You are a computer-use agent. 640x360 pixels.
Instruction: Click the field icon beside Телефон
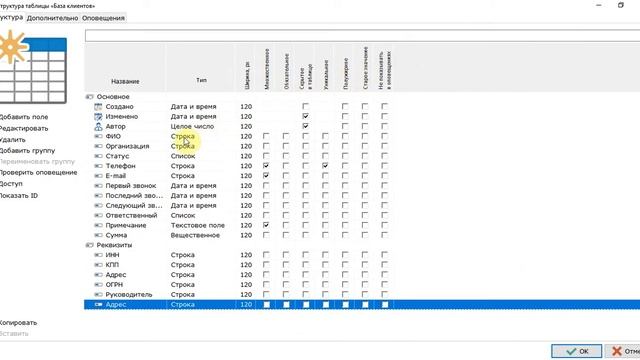click(98, 166)
